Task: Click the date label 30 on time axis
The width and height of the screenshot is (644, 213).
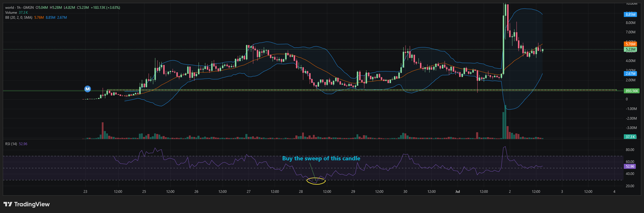Action: [405, 191]
